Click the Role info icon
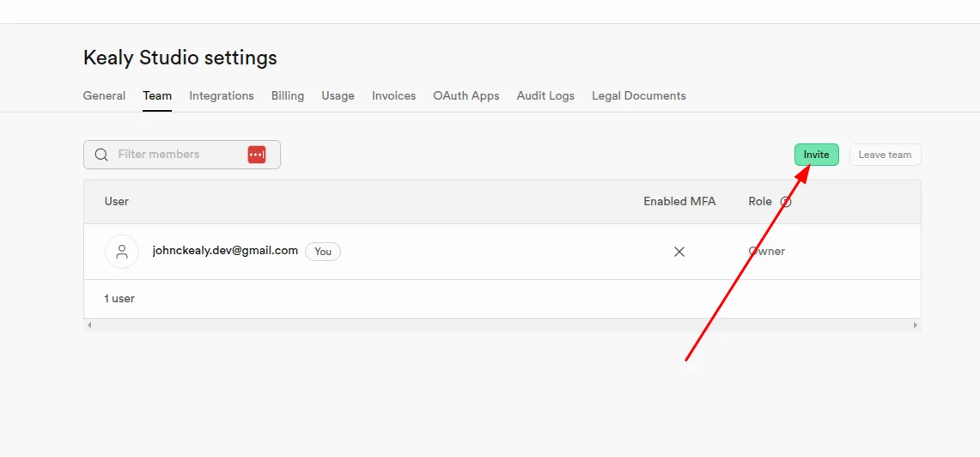 click(786, 202)
